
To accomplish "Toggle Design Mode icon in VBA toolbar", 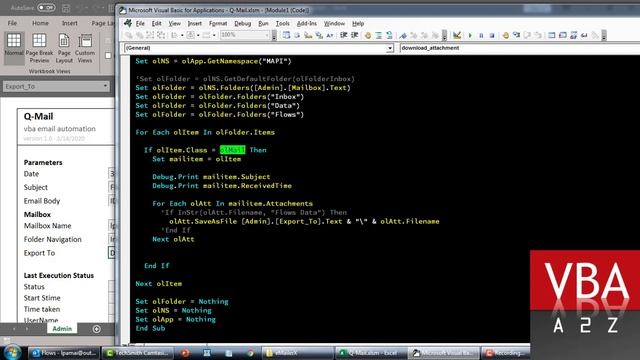I will tap(457, 36).
